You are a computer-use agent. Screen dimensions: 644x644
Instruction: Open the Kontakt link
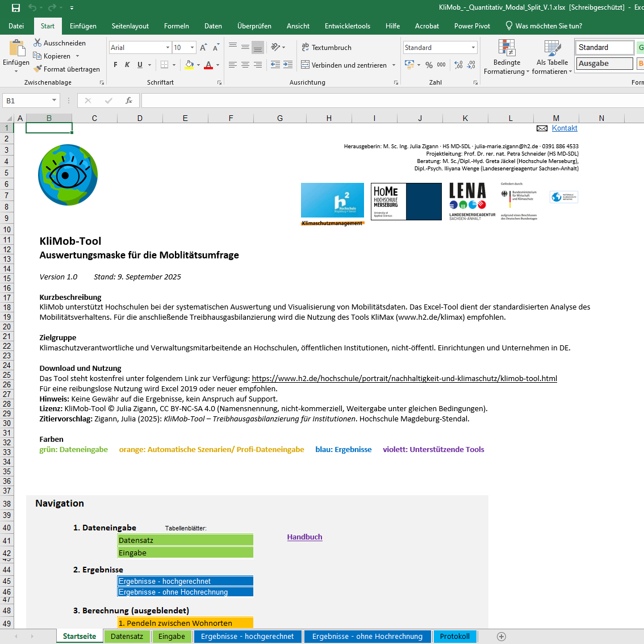(564, 128)
